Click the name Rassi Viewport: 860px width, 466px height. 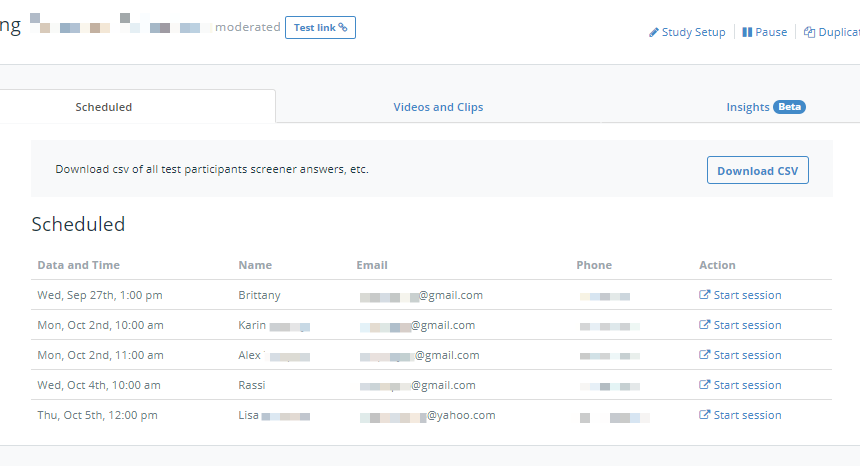[x=252, y=386]
